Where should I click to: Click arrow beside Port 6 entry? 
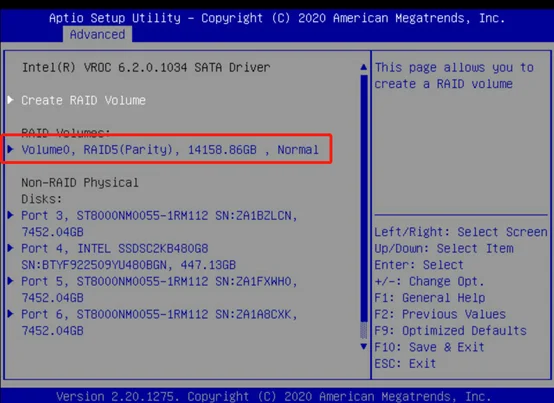point(11,314)
